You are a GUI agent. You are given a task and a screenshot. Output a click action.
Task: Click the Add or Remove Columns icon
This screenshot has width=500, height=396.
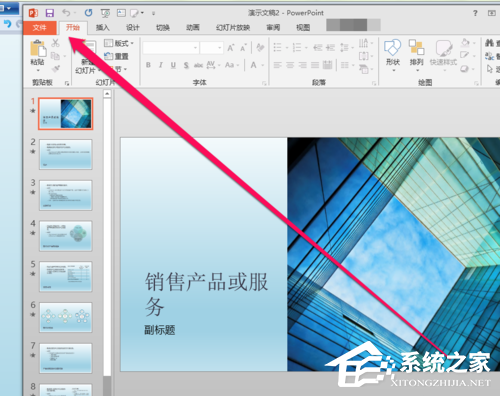[x=345, y=65]
